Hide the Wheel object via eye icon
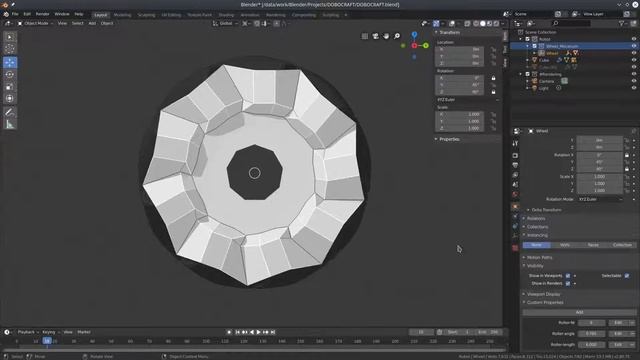Viewport: 640px width, 360px height. (634, 53)
